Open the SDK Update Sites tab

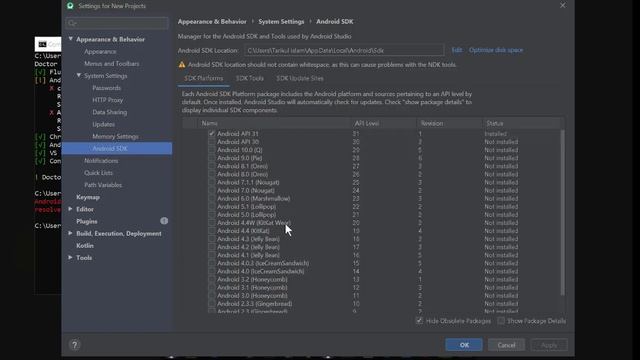tap(300, 78)
